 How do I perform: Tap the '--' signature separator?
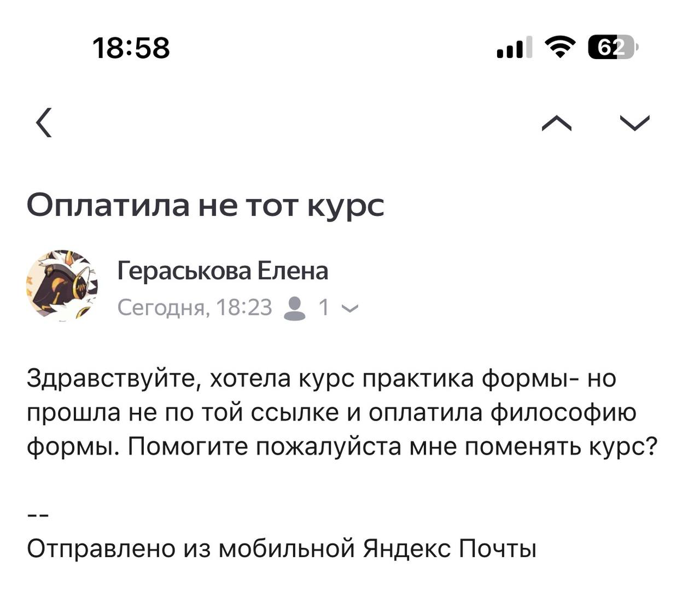38,515
